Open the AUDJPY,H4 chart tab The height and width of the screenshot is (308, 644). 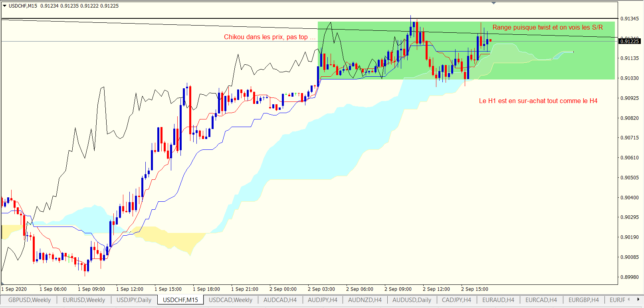click(x=322, y=300)
